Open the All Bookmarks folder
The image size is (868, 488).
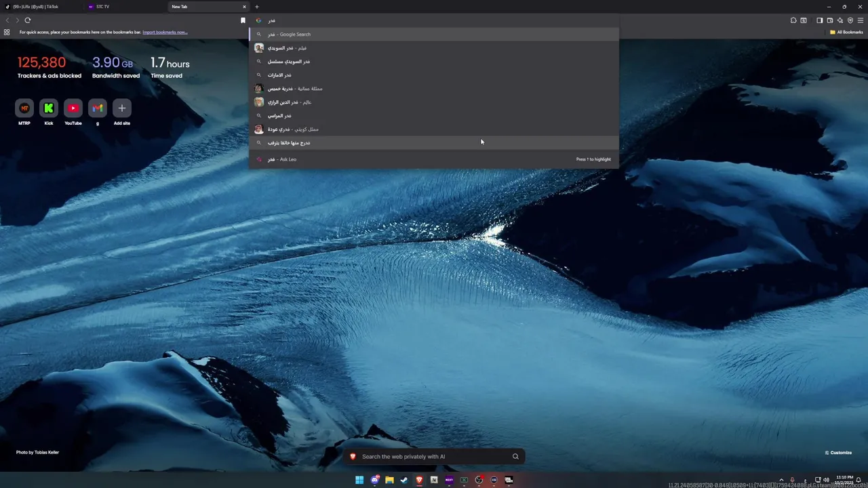[846, 32]
